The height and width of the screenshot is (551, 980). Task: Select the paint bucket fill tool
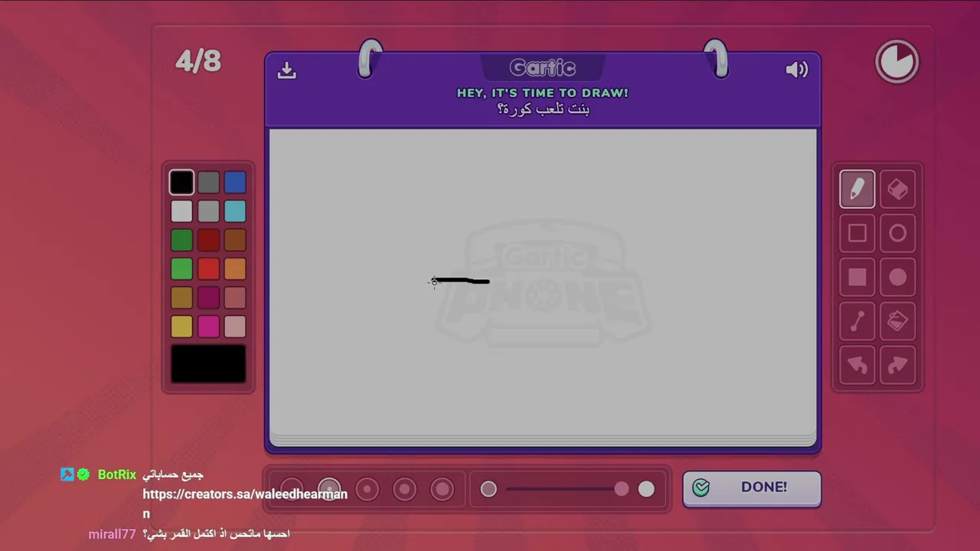pos(897,321)
